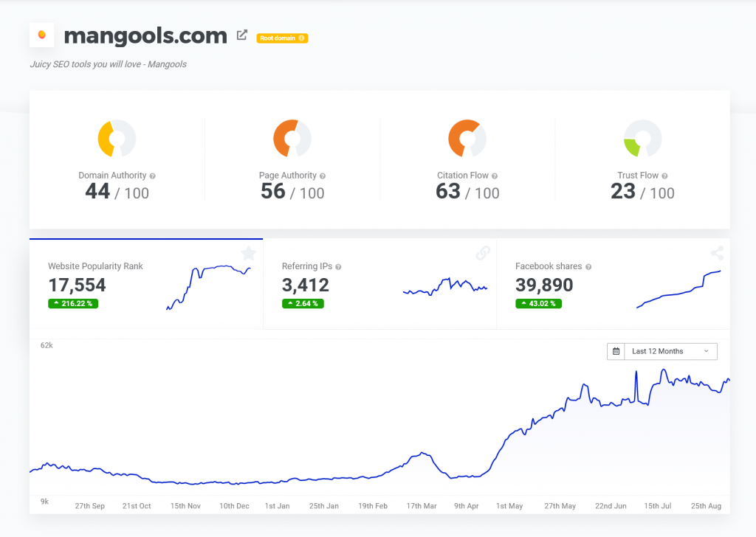Click the Facebook shares sparkline chart
Screen dimensions: 756x537
click(679, 289)
